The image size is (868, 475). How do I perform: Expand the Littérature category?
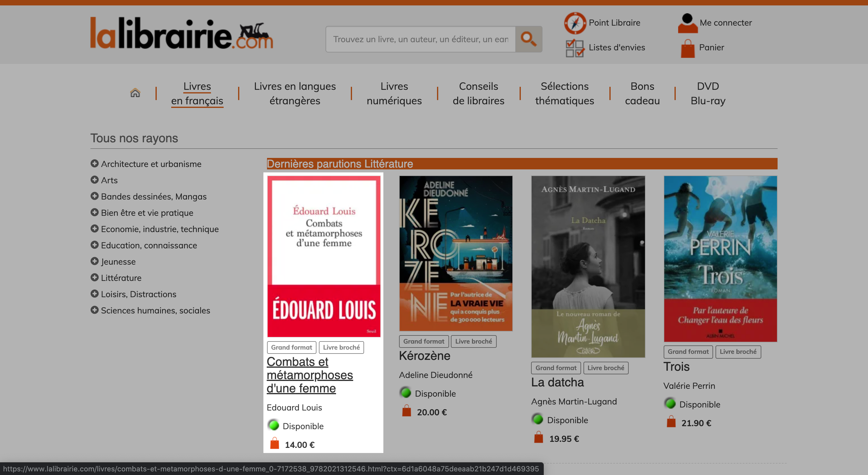[x=95, y=277]
